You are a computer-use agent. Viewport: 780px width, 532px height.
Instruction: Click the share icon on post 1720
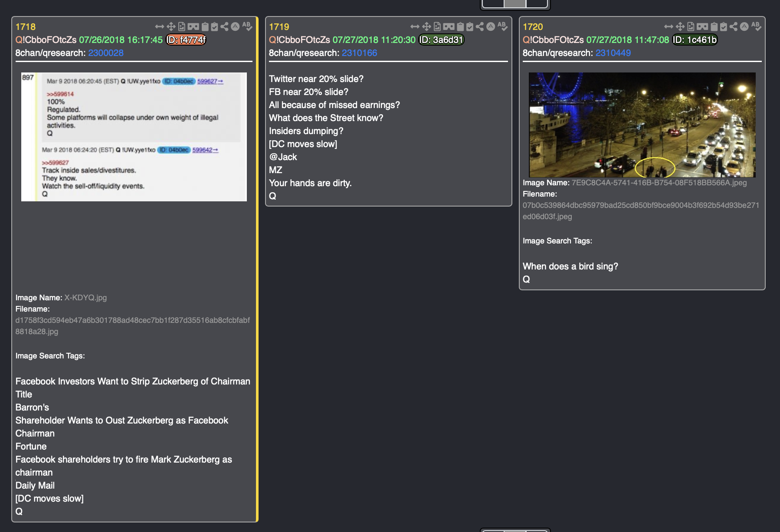click(x=733, y=26)
